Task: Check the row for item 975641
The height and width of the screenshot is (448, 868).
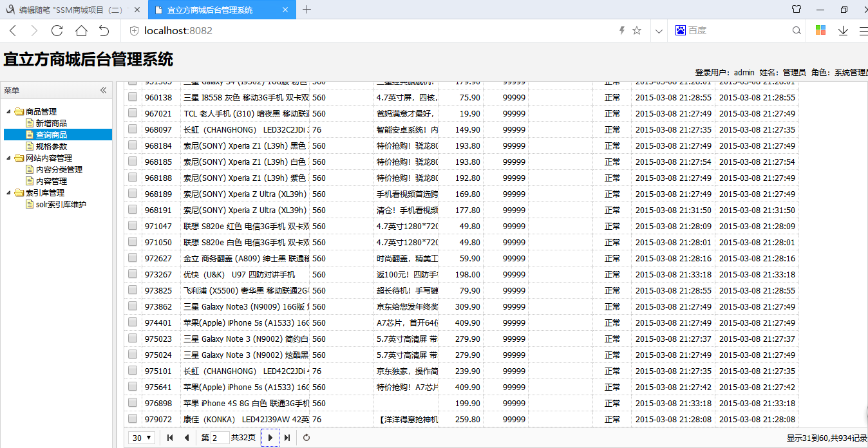Action: coord(133,386)
